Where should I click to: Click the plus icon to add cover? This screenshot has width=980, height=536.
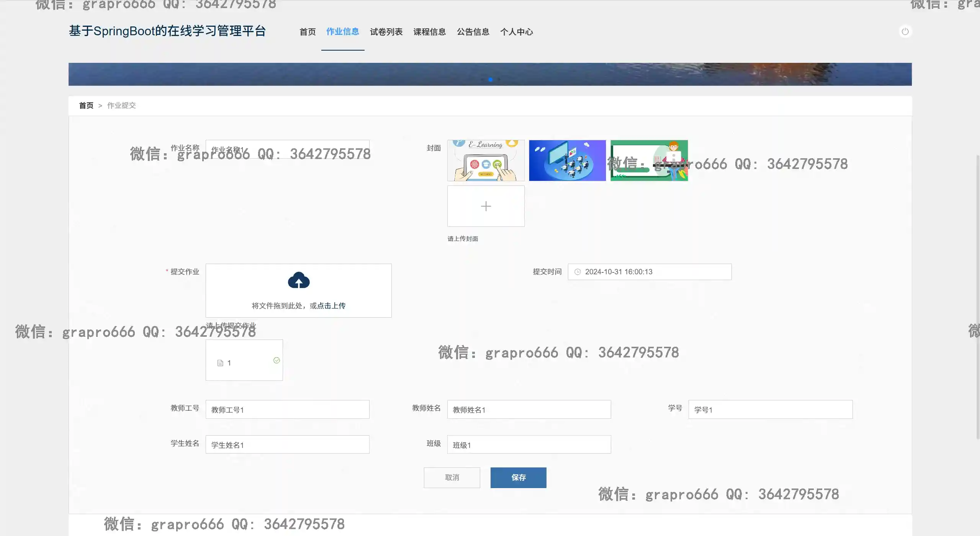coord(486,206)
